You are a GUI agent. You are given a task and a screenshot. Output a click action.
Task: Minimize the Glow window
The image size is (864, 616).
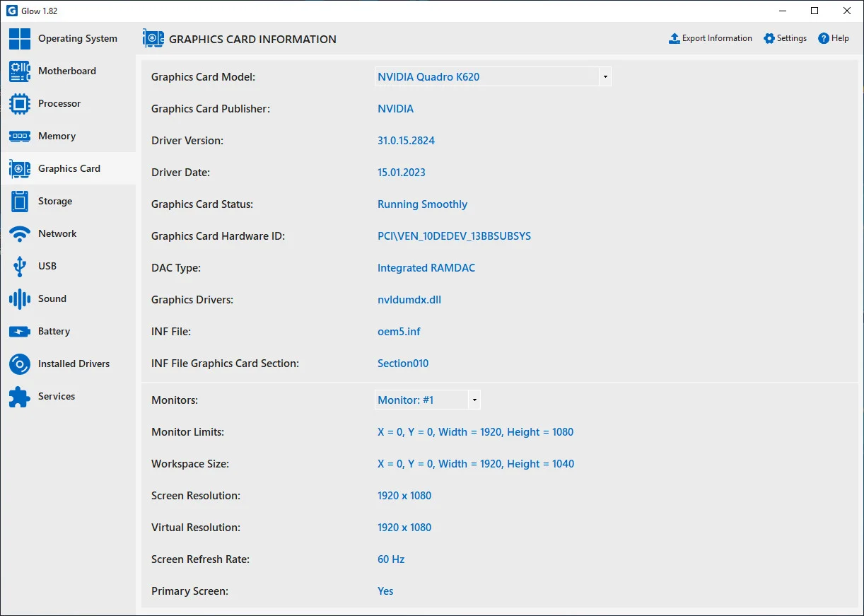point(783,11)
